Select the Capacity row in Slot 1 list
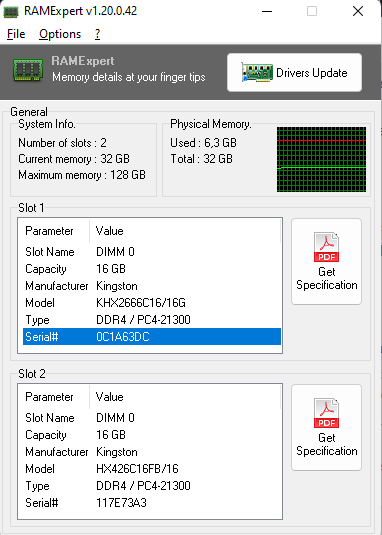 pyautogui.click(x=152, y=269)
